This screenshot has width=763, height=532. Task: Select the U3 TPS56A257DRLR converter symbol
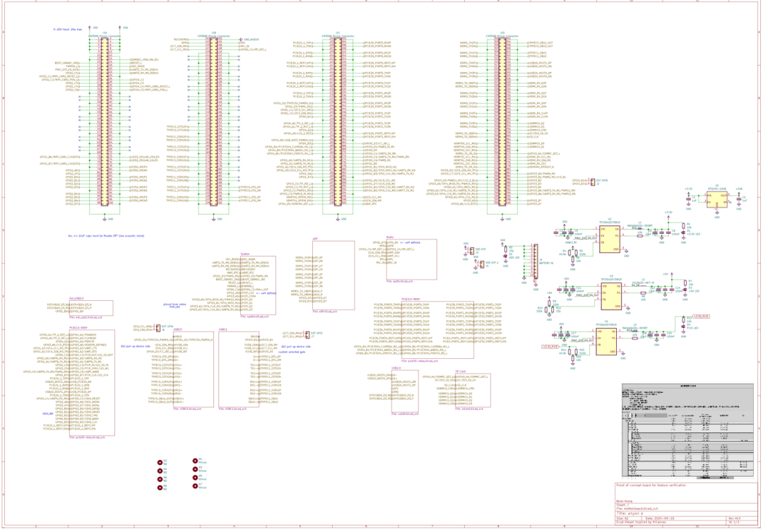(x=611, y=296)
